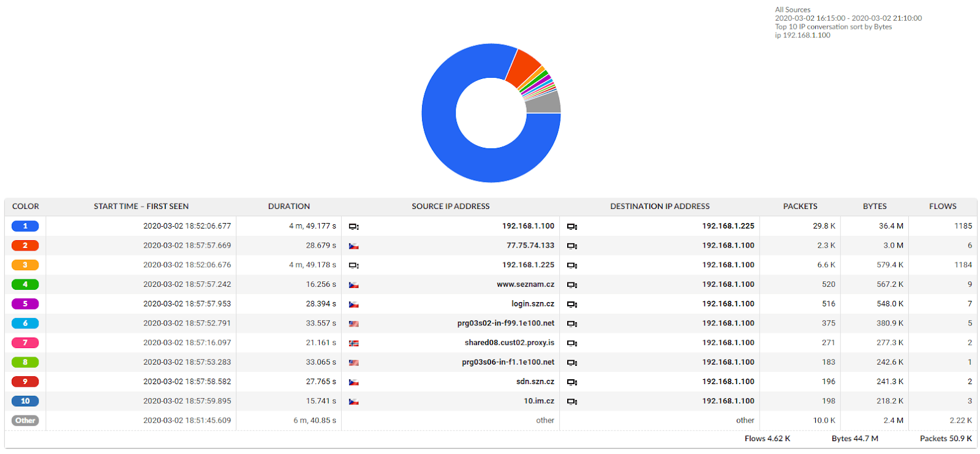Sort by the DURATION column header

[288, 206]
